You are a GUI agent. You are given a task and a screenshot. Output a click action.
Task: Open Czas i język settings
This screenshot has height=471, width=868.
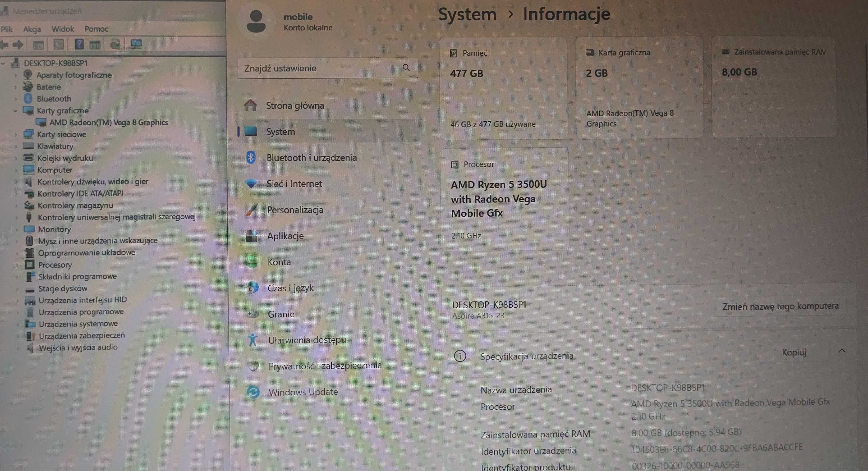click(329, 288)
